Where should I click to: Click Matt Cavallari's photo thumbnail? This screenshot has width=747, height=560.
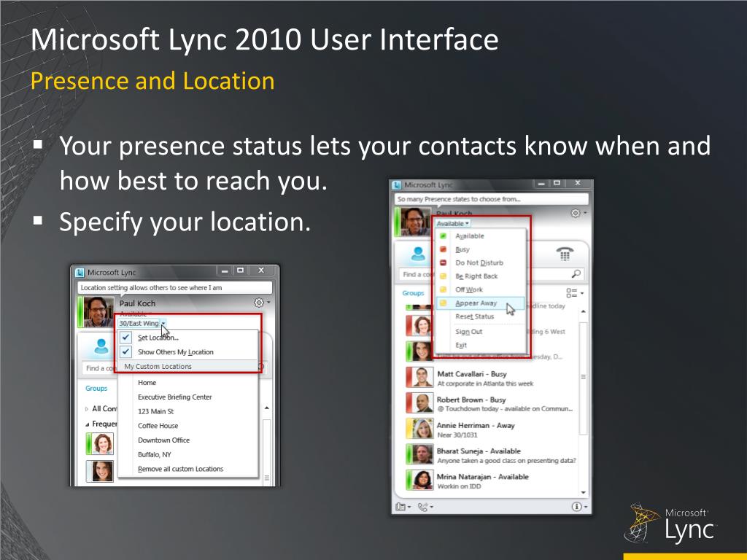422,378
